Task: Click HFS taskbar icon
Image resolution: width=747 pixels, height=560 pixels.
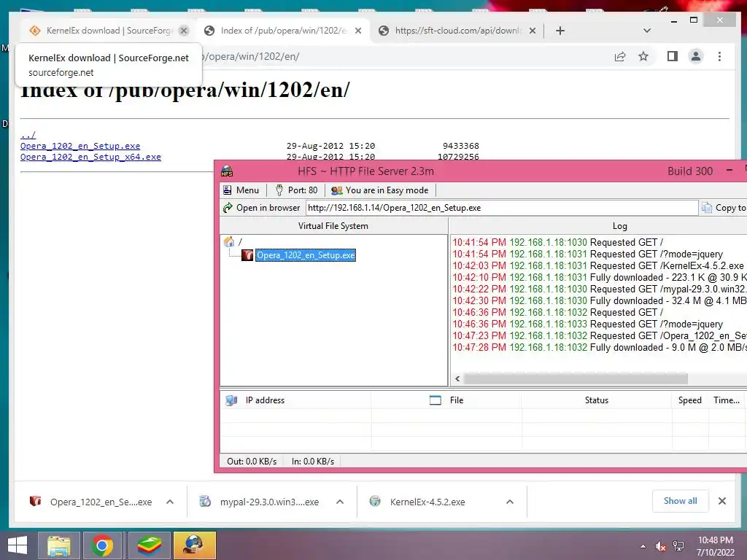Action: click(x=194, y=545)
